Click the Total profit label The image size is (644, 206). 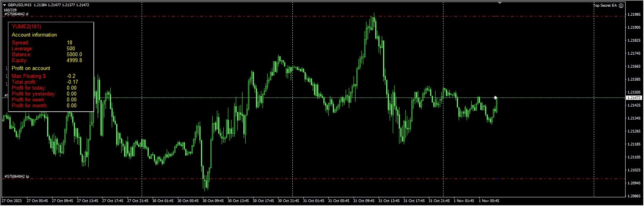24,82
